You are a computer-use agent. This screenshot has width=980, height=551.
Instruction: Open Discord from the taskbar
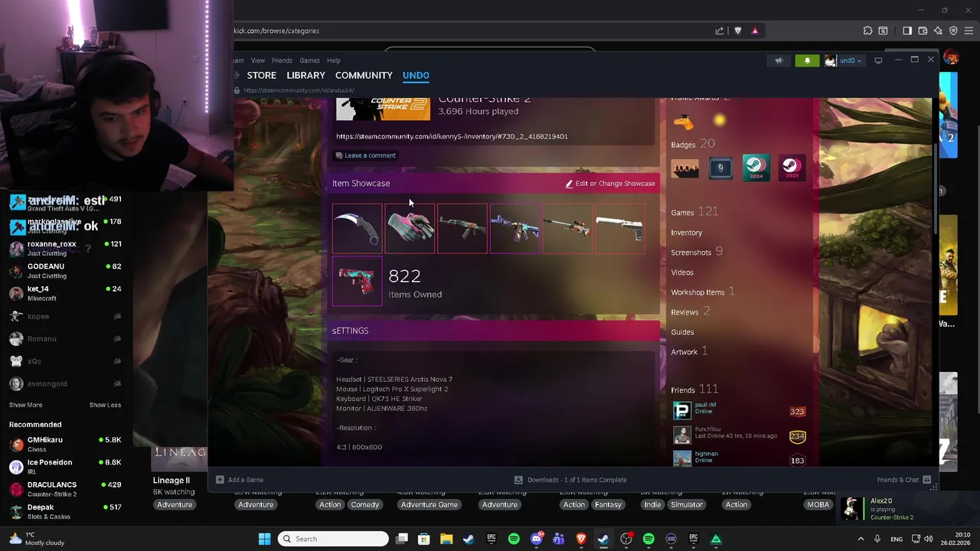(x=536, y=539)
